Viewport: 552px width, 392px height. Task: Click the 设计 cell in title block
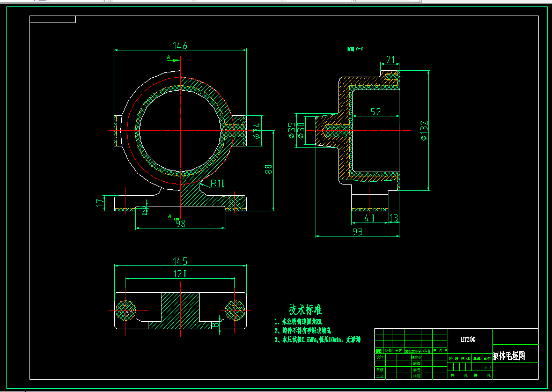coord(379,357)
